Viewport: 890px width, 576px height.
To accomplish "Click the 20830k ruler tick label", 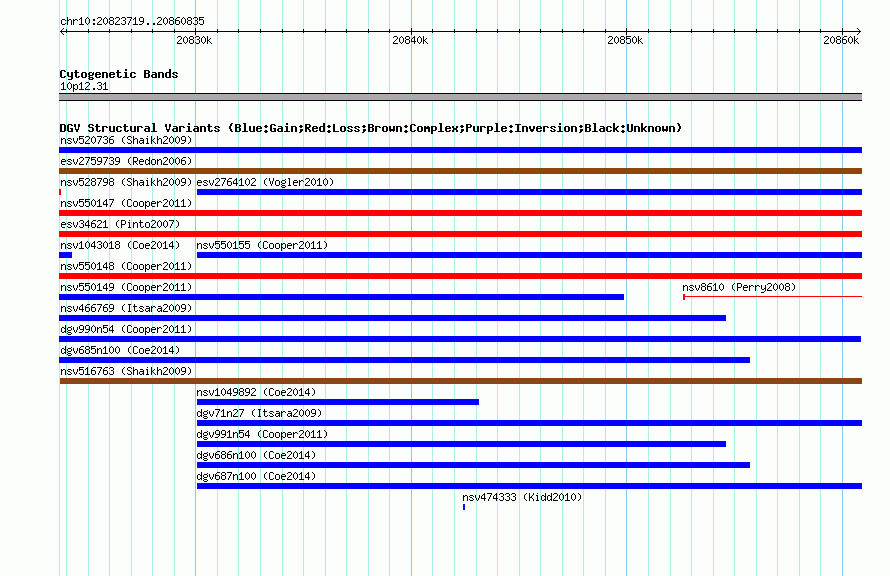I will 194,40.
